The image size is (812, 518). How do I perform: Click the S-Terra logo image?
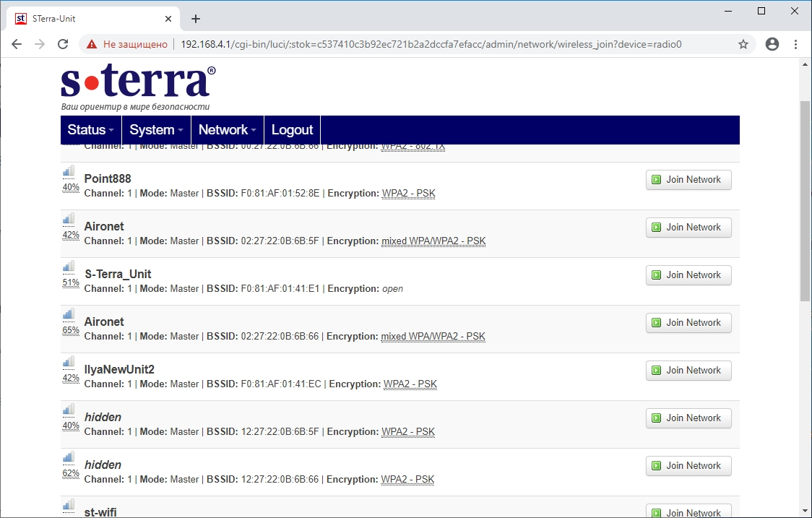[x=138, y=87]
